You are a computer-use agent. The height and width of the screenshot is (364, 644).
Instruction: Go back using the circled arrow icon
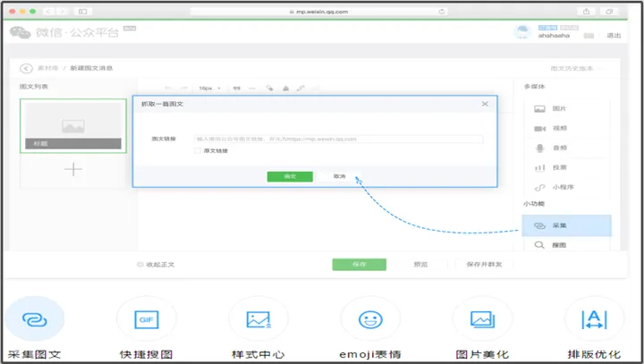point(26,69)
